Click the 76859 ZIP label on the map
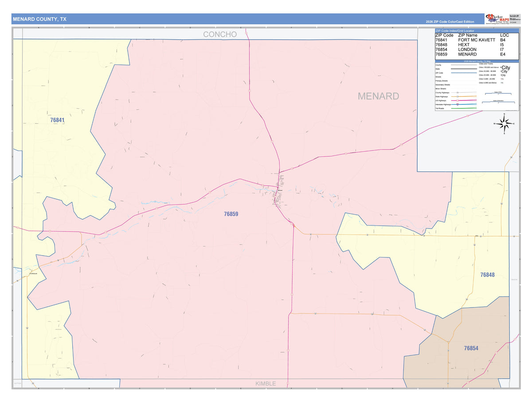Image resolution: width=532 pixels, height=403 pixels. click(x=231, y=214)
